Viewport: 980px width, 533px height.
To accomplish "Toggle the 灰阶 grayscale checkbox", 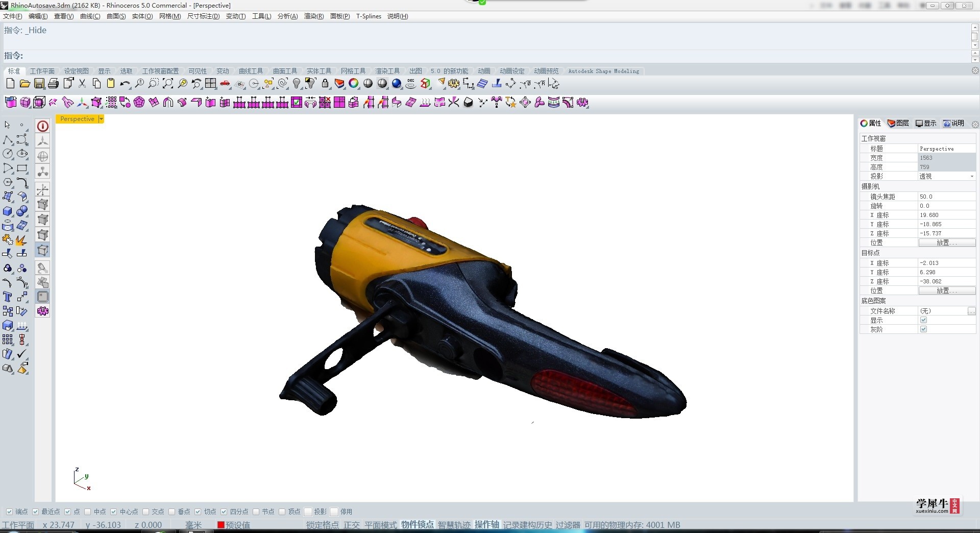I will point(923,329).
